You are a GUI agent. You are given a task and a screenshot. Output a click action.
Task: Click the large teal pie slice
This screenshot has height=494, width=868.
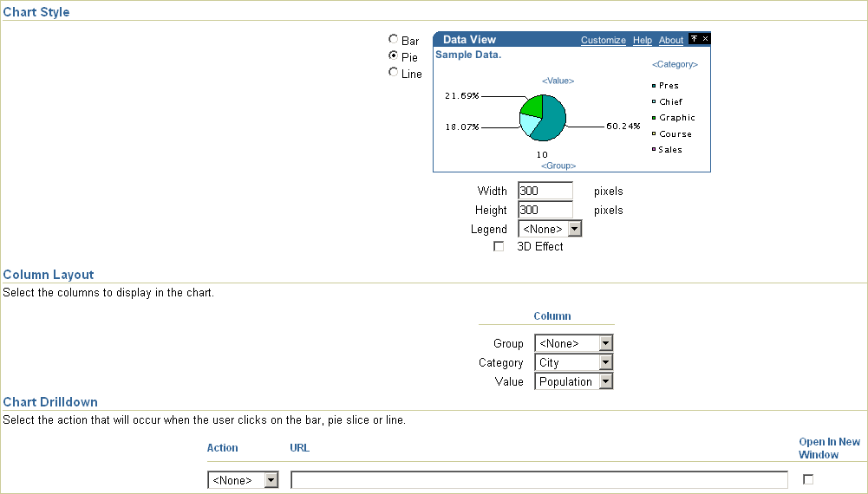pyautogui.click(x=553, y=119)
